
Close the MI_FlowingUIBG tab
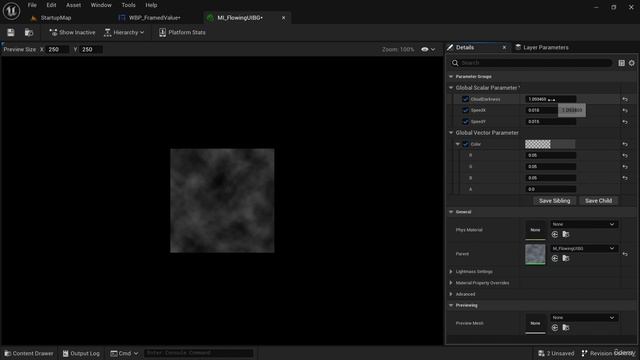(284, 18)
